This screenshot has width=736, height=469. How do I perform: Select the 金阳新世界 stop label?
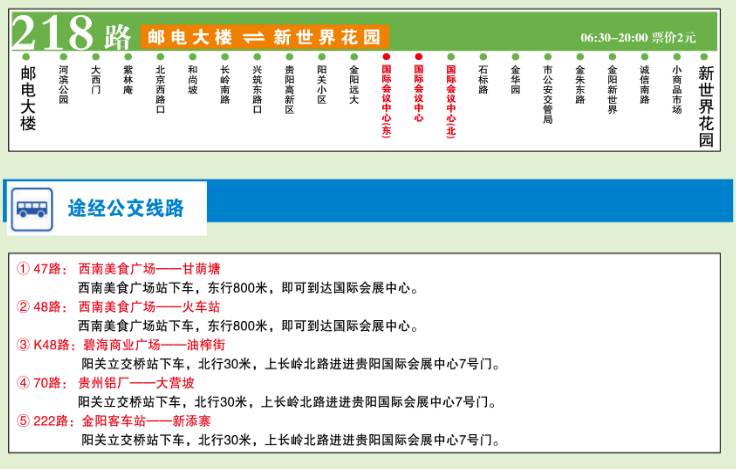point(612,89)
